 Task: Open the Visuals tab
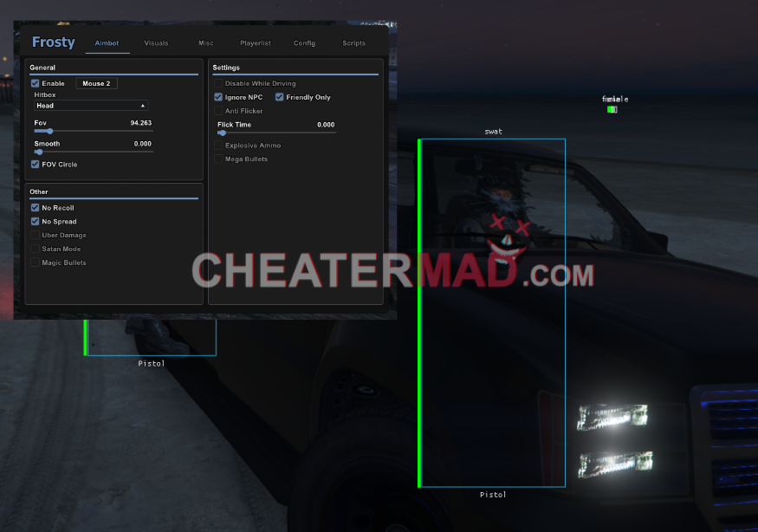[x=156, y=43]
